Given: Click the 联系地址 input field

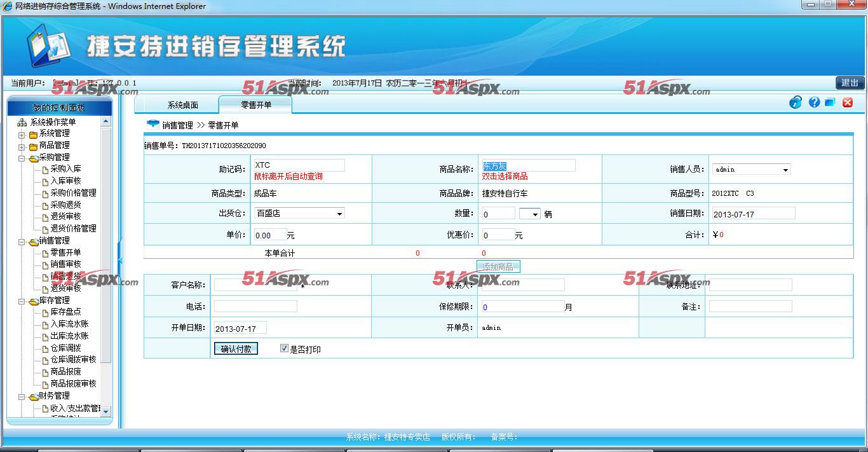Looking at the screenshot, I should 750,285.
